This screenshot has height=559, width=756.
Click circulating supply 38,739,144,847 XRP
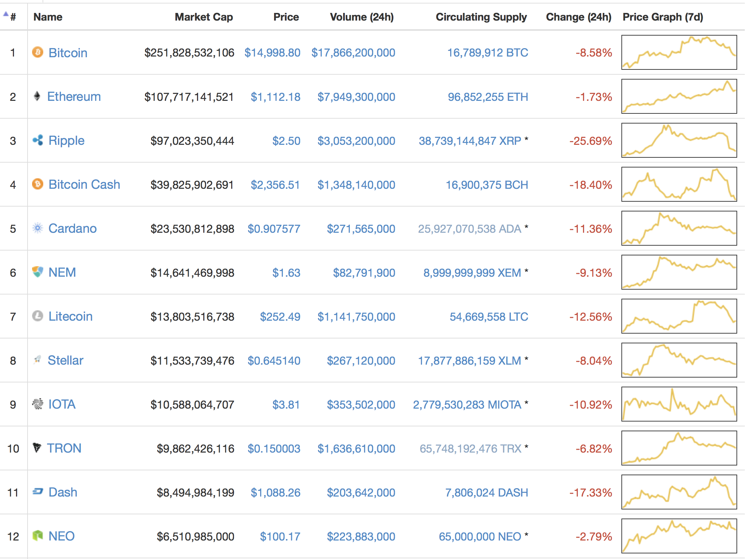(470, 141)
